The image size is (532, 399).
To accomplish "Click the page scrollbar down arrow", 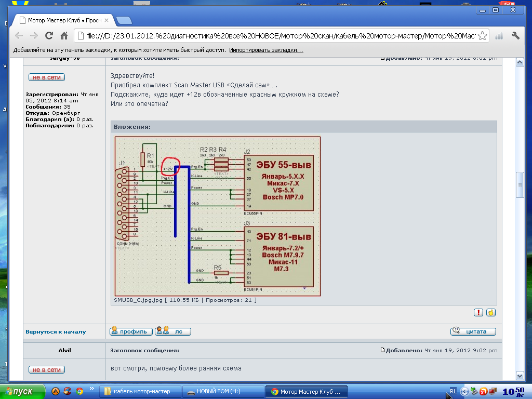I will tap(520, 376).
